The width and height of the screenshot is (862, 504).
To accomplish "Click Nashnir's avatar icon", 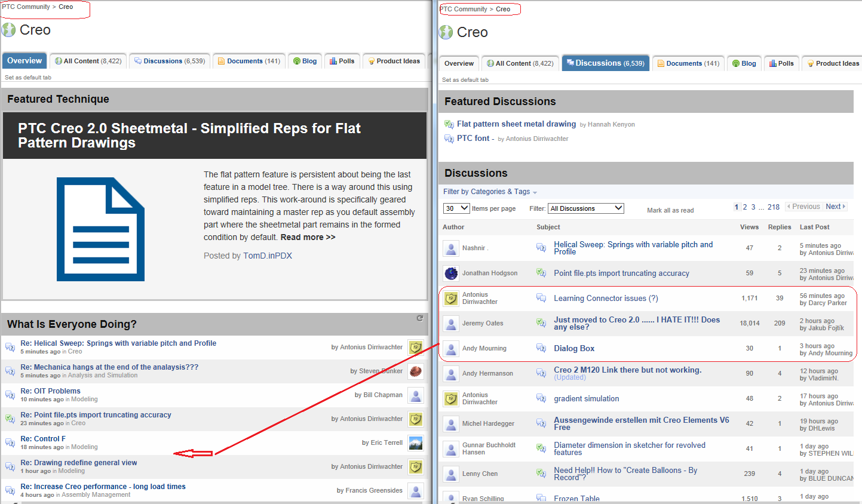I will click(x=451, y=248).
